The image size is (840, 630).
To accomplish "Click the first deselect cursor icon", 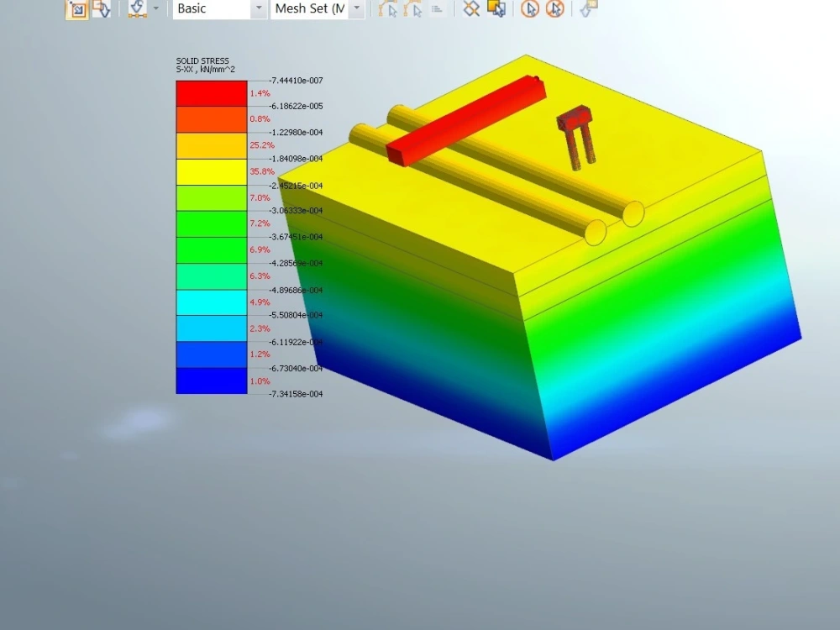I will click(x=531, y=9).
